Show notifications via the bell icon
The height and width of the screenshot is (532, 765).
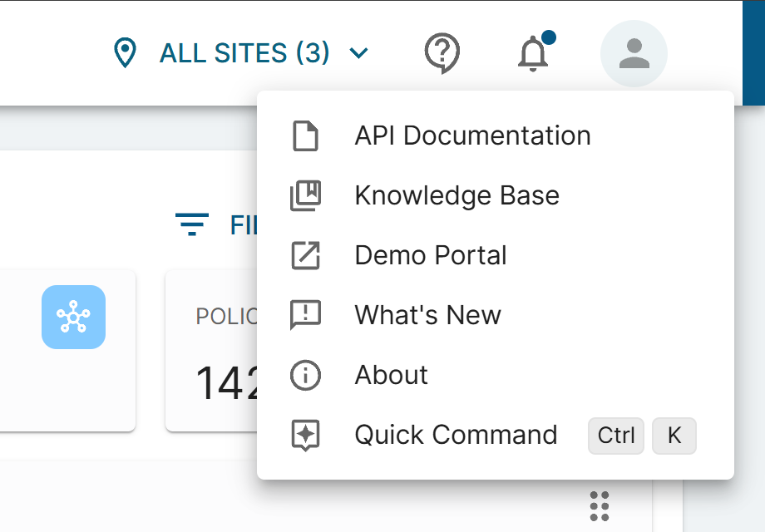coord(533,54)
